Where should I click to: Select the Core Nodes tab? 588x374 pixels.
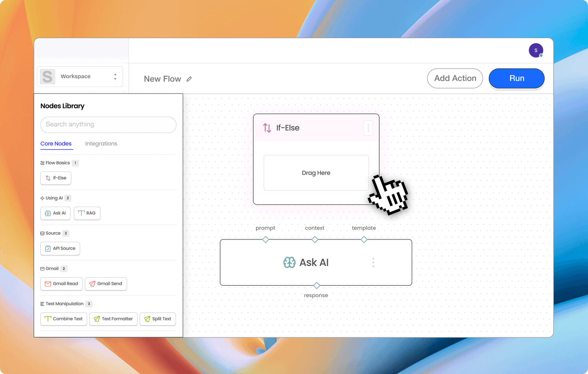(x=56, y=144)
